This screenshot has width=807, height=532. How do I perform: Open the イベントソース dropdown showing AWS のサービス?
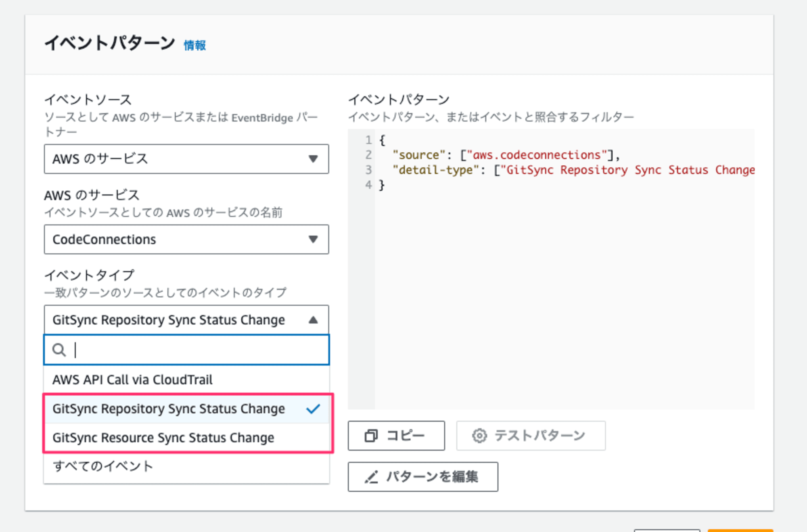coord(186,159)
